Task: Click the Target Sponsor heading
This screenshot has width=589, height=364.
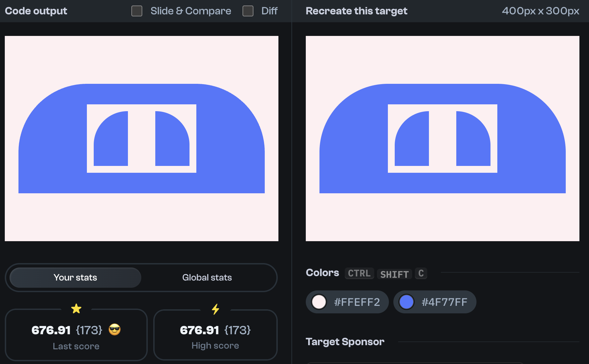Action: 345,341
